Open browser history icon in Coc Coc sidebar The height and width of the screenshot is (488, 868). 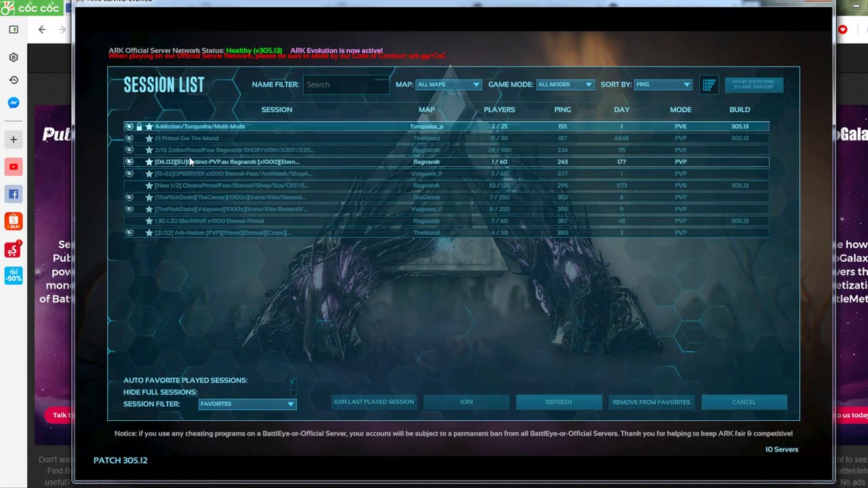pyautogui.click(x=14, y=80)
